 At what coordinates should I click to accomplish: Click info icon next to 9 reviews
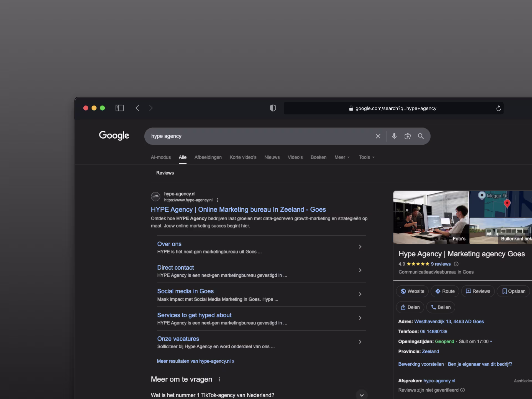pyautogui.click(x=456, y=264)
